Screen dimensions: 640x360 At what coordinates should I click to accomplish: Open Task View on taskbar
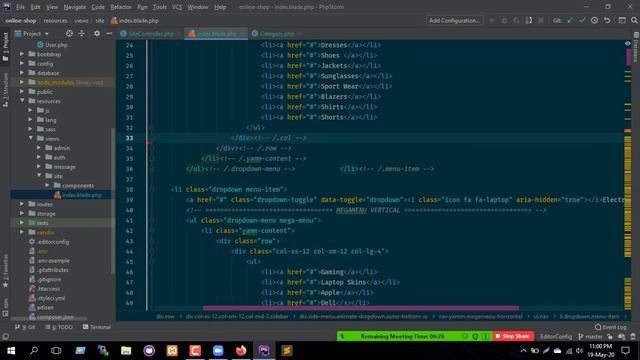(x=56, y=351)
